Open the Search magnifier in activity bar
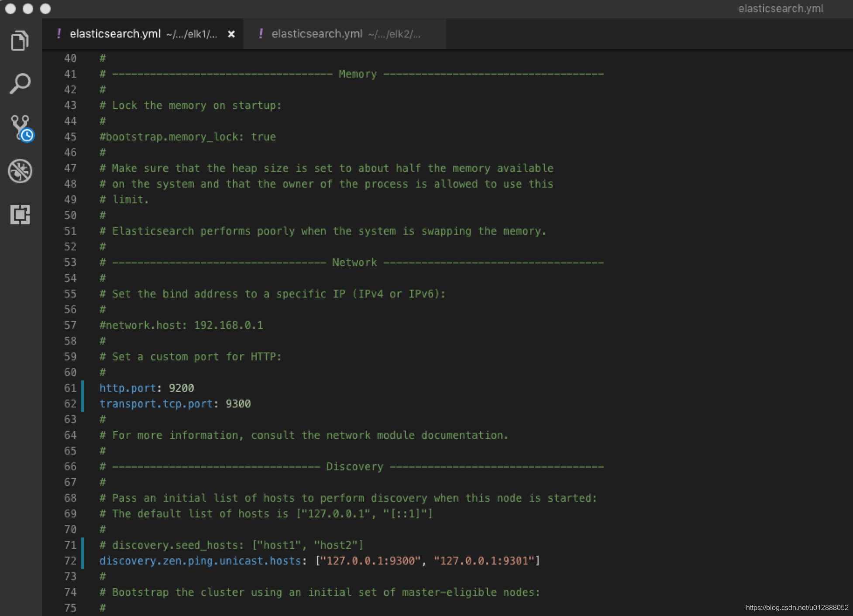The height and width of the screenshot is (616, 853). [x=20, y=84]
